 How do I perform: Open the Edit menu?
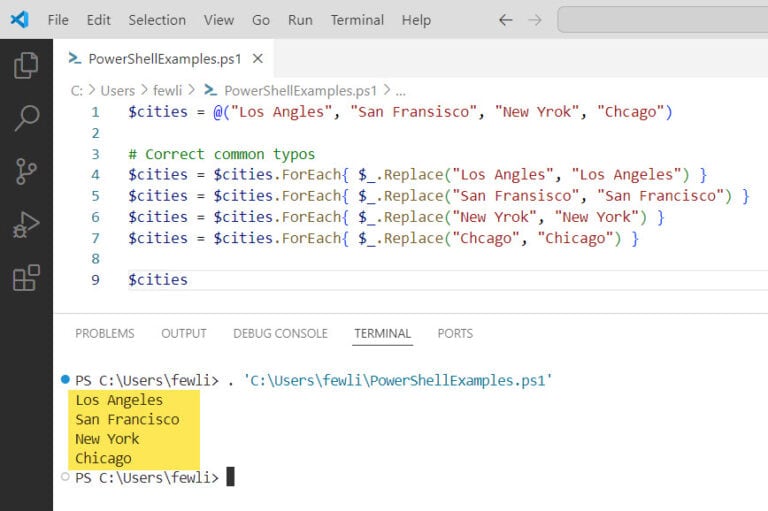[x=98, y=20]
